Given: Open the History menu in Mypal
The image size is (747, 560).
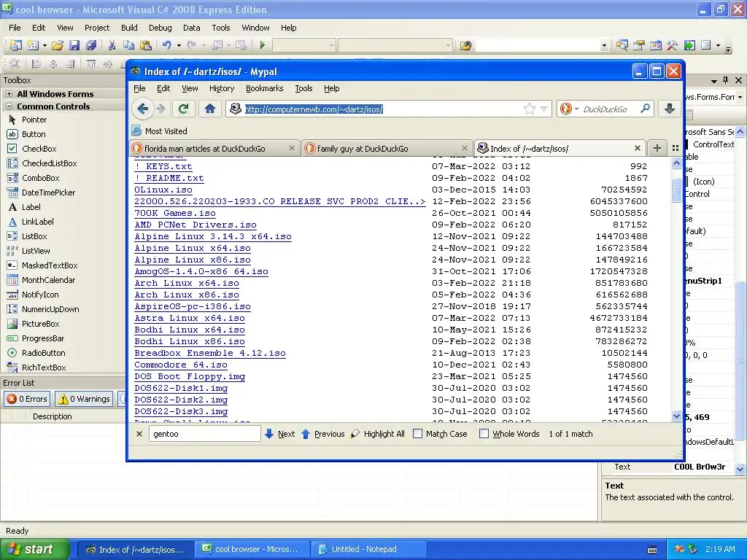Looking at the screenshot, I should point(222,88).
